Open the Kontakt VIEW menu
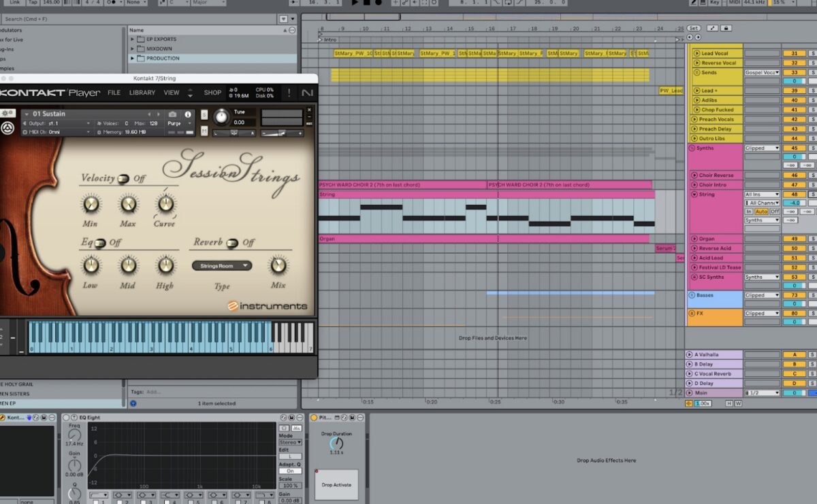The image size is (817, 504). 172,93
